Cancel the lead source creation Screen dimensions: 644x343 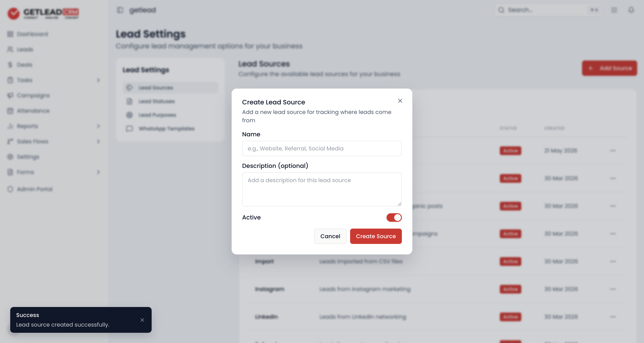[330, 236]
